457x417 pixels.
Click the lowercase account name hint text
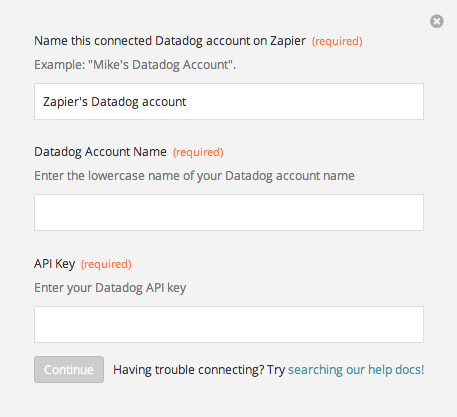pyautogui.click(x=194, y=176)
